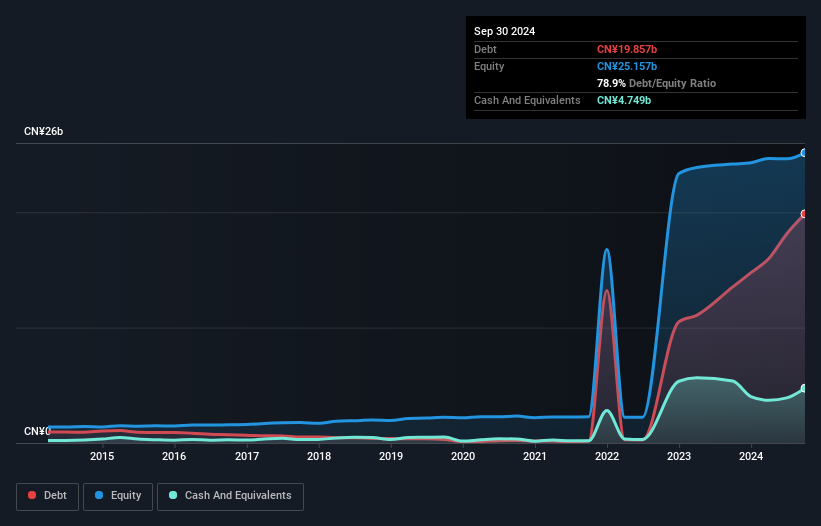The width and height of the screenshot is (821, 526).
Task: Click the Cash And Equivalents tooltip label
Action: [x=527, y=100]
